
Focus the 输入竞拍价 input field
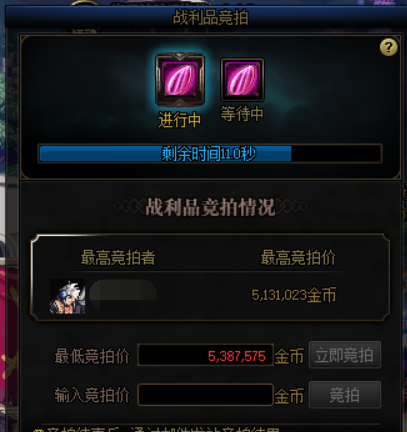coord(206,395)
